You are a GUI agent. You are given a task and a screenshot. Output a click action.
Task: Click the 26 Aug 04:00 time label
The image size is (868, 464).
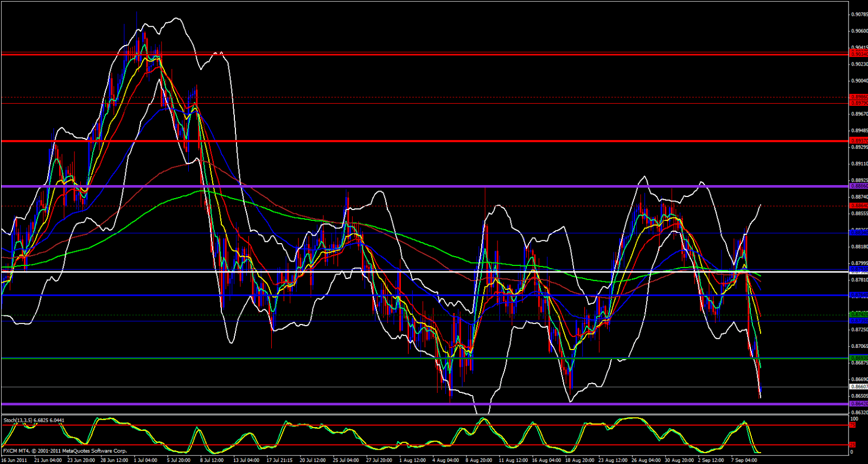[645, 460]
